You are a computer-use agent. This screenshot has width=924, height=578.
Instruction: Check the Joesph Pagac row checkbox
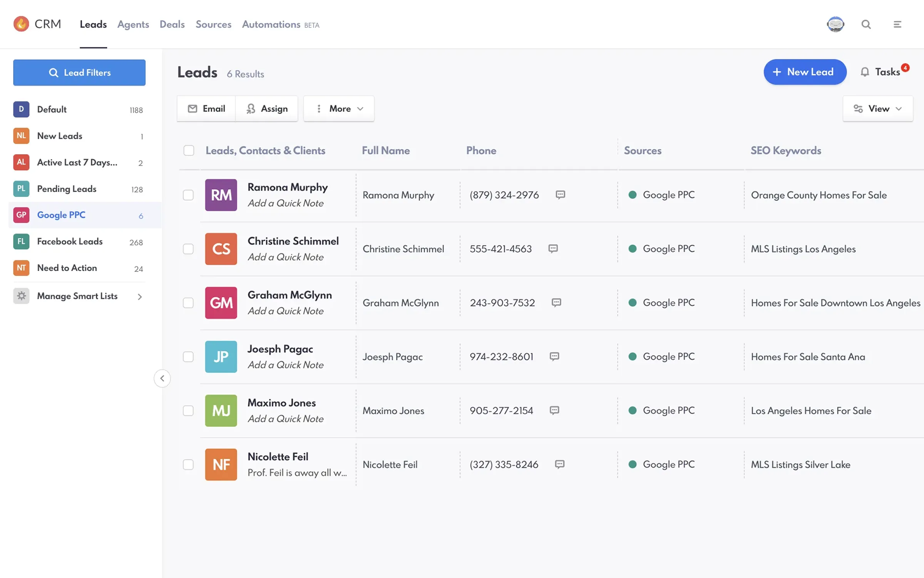188,357
